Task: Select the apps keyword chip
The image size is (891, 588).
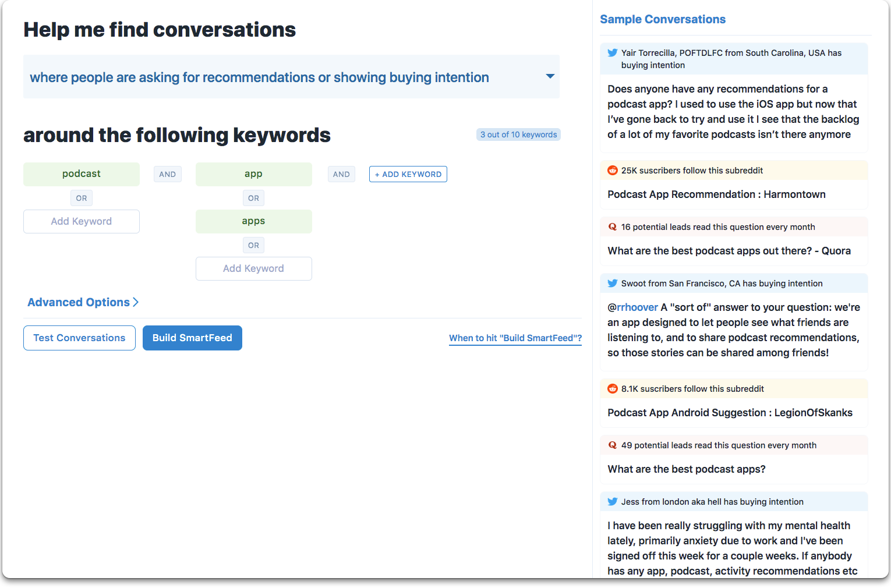Action: tap(254, 221)
